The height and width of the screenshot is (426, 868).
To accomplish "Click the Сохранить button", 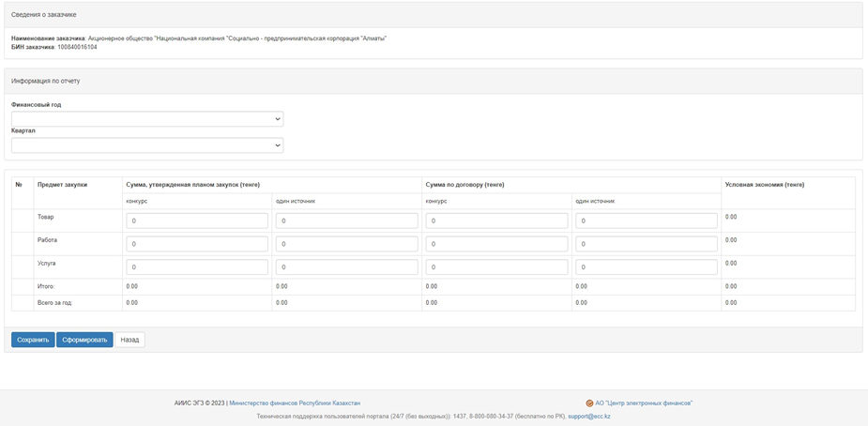I will pos(33,340).
